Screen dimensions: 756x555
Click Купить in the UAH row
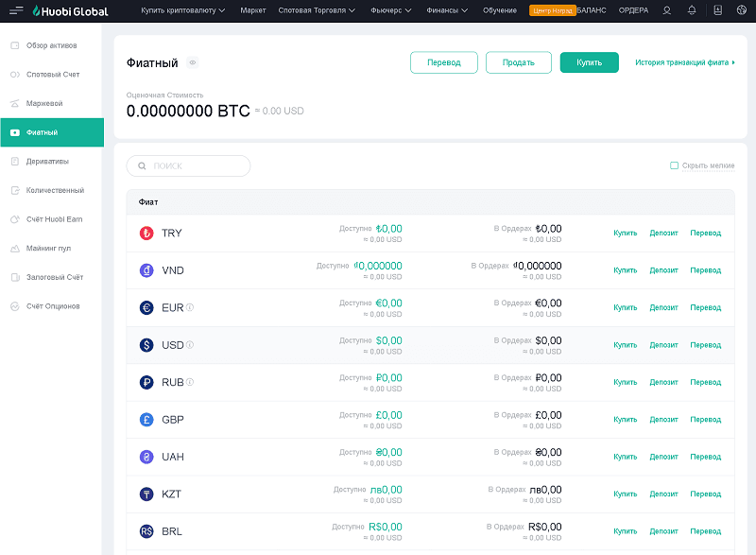tap(626, 456)
